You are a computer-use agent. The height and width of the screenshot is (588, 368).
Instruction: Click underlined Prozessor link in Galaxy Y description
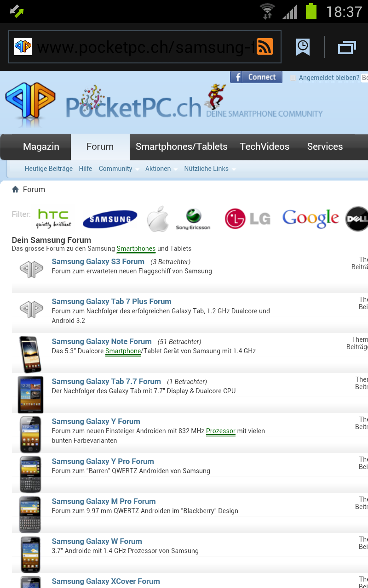(221, 431)
